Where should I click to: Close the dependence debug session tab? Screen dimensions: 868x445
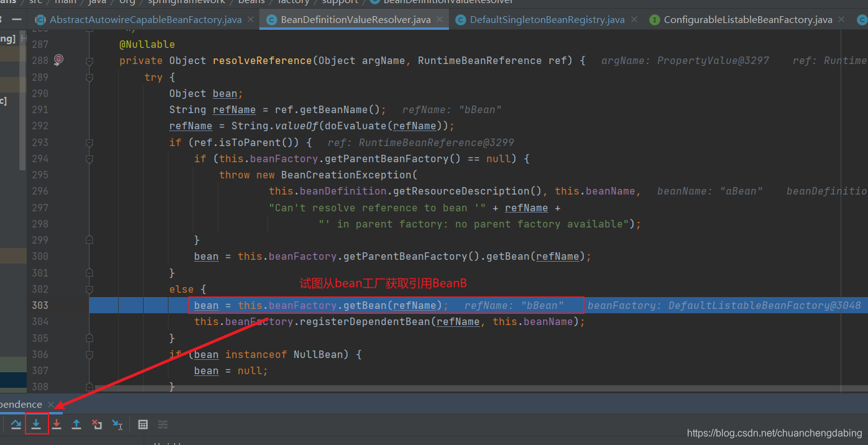point(51,405)
